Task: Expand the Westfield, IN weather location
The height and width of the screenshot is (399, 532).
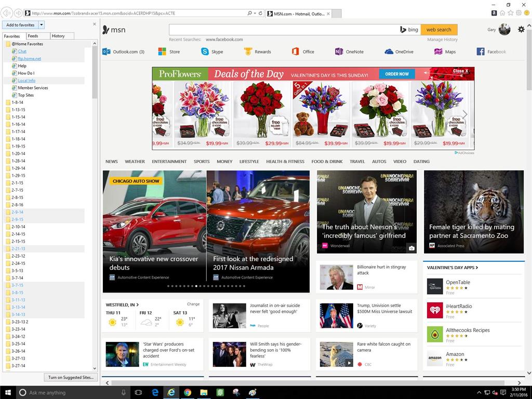Action: click(123, 304)
